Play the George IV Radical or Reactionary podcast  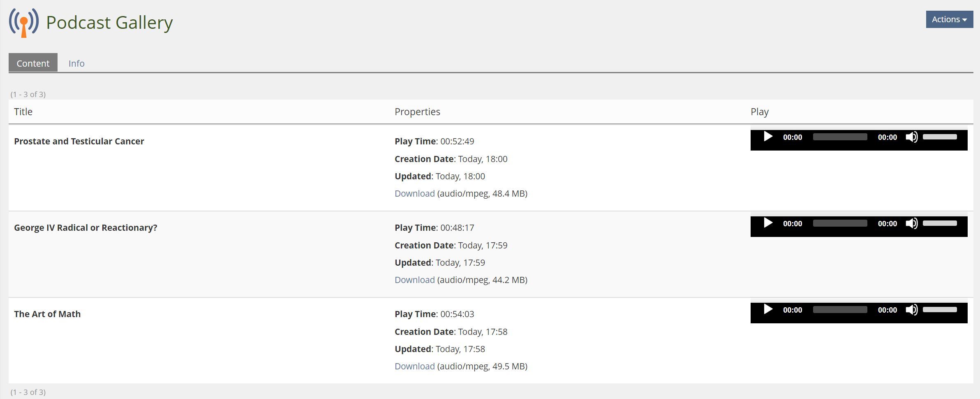click(x=767, y=223)
